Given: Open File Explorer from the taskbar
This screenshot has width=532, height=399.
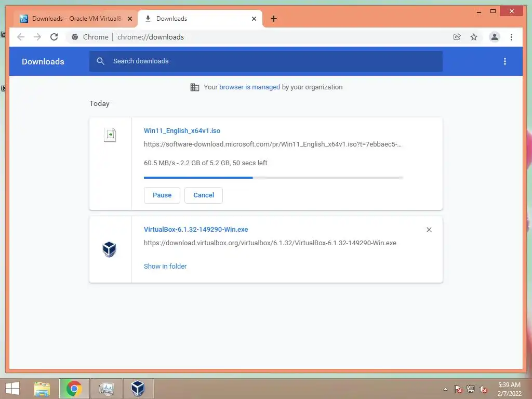Looking at the screenshot, I should point(42,389).
